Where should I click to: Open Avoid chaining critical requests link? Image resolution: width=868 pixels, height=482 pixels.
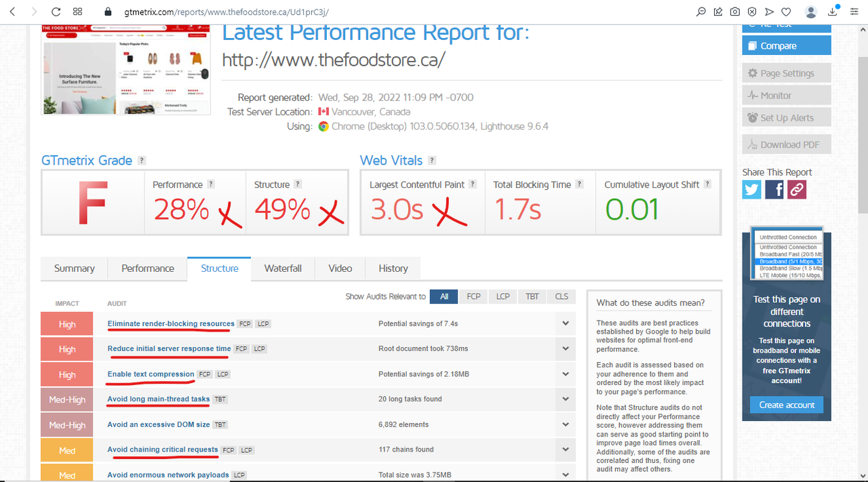pos(163,450)
